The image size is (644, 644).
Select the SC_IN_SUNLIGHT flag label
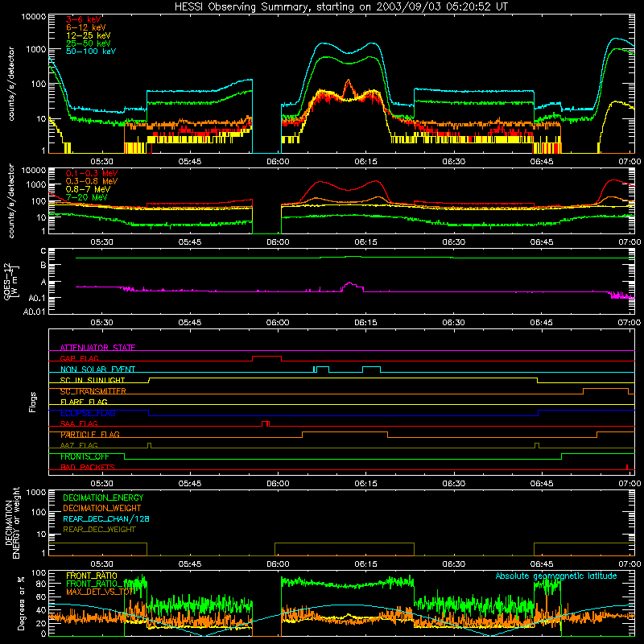93,380
